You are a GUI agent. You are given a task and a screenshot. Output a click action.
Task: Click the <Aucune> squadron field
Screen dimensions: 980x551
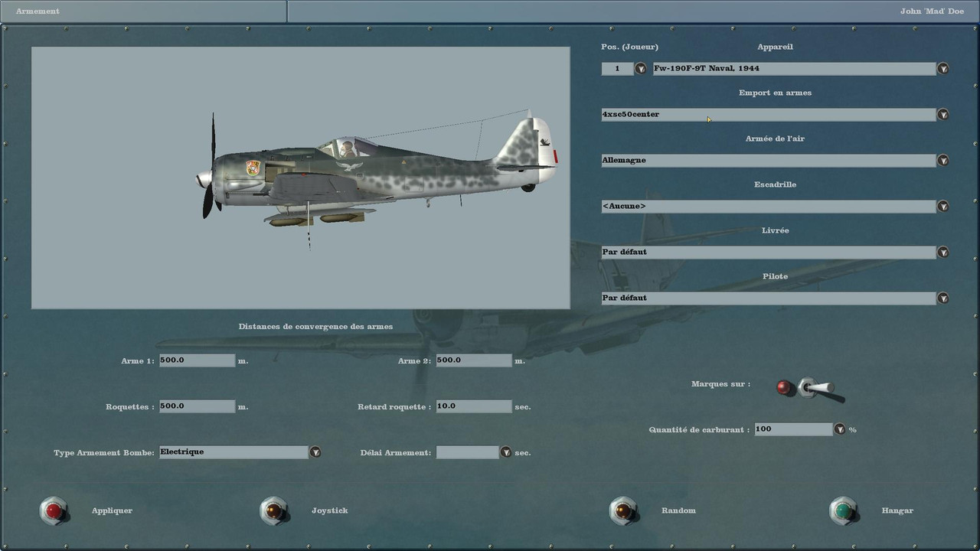click(x=769, y=207)
